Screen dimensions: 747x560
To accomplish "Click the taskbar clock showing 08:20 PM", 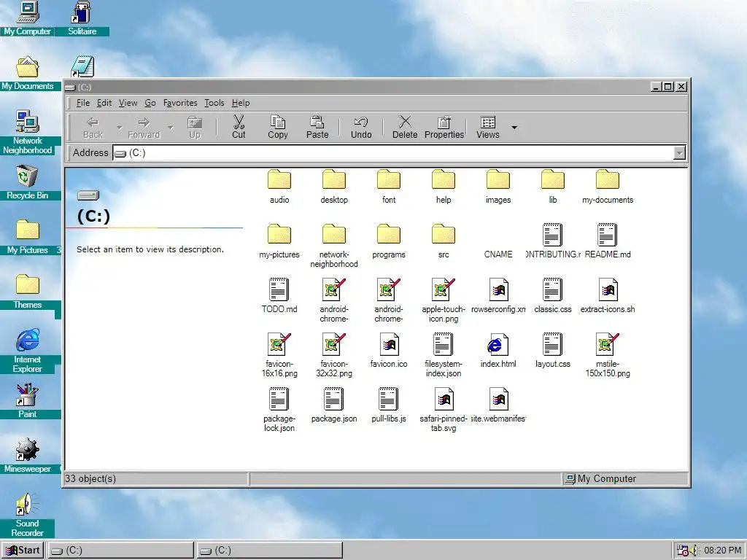I will (x=723, y=551).
